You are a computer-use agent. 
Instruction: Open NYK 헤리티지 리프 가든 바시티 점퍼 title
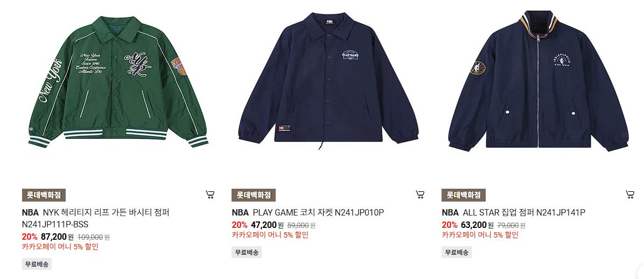coord(96,218)
